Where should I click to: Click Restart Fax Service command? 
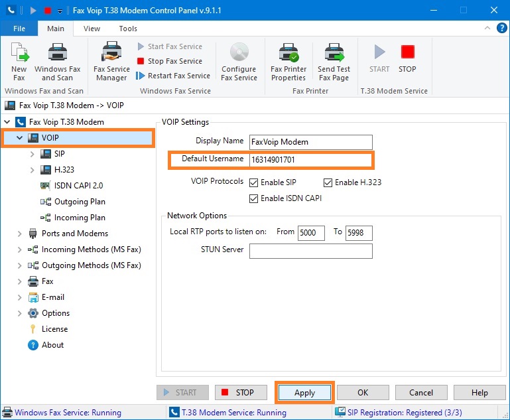(x=173, y=76)
